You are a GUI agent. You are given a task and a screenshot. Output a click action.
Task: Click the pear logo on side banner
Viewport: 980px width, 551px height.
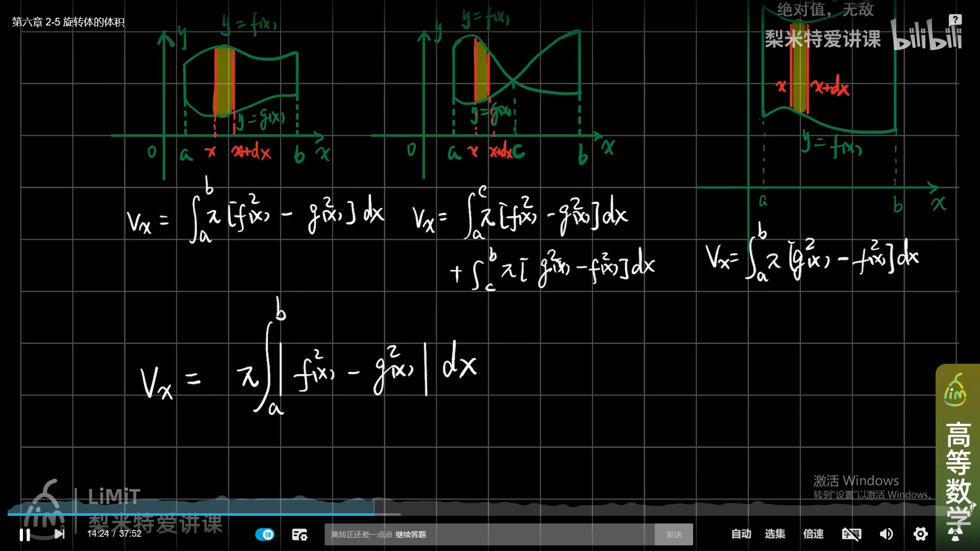click(955, 391)
